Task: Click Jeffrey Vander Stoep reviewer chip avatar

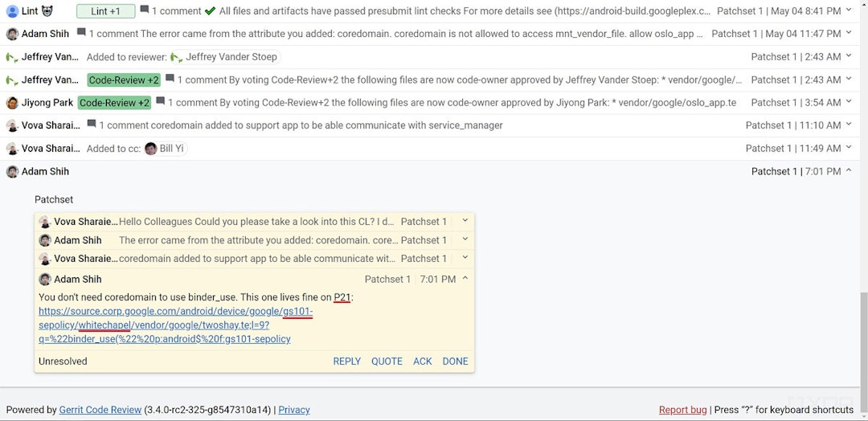Action: (176, 57)
